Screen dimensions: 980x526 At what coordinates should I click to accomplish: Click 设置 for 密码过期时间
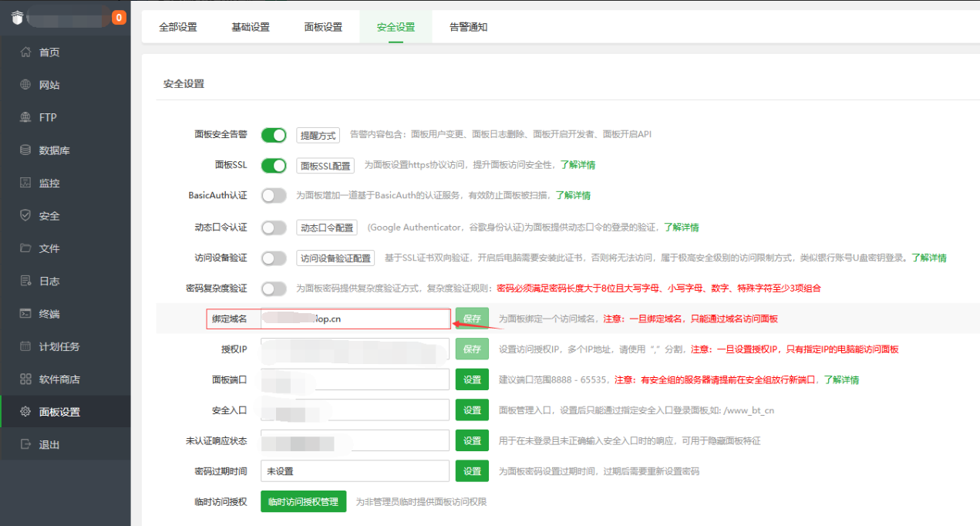(472, 470)
